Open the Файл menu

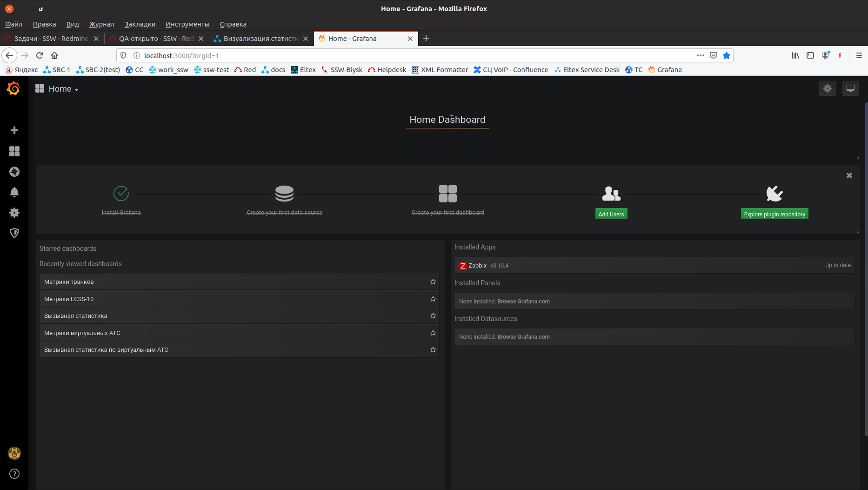(14, 24)
